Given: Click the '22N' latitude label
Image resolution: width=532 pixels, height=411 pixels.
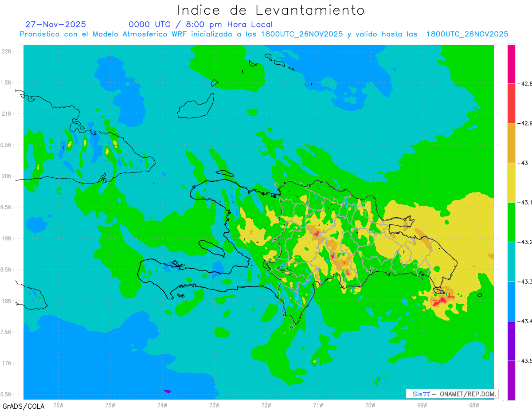Looking at the screenshot, I should tap(7, 51).
